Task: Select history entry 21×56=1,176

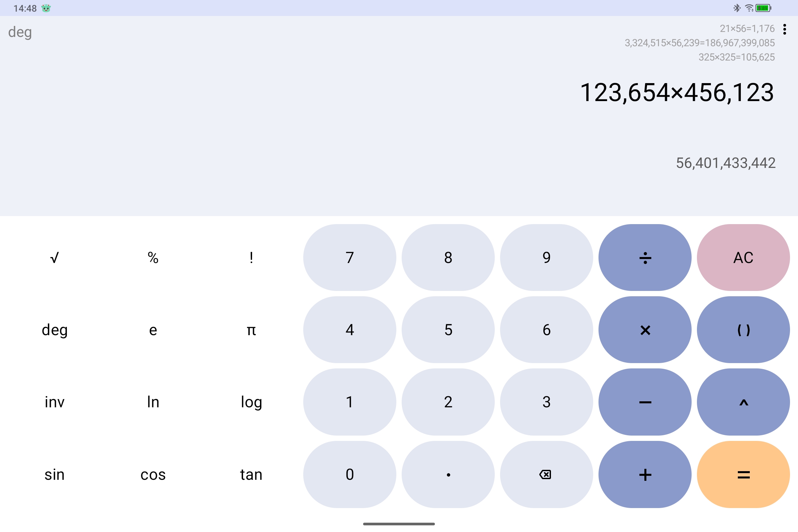Action: tap(747, 29)
